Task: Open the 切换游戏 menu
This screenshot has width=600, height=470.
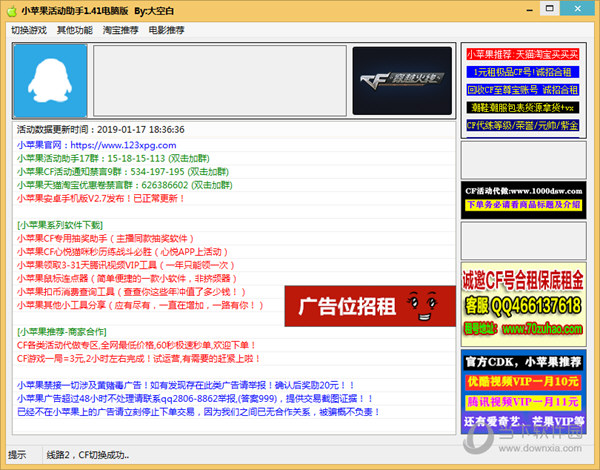Action: [x=29, y=30]
